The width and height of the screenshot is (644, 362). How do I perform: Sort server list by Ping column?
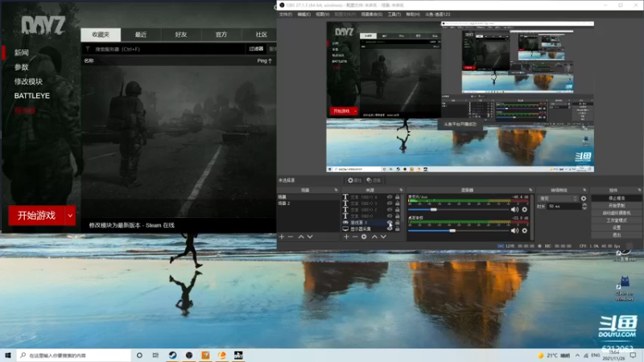click(x=265, y=61)
